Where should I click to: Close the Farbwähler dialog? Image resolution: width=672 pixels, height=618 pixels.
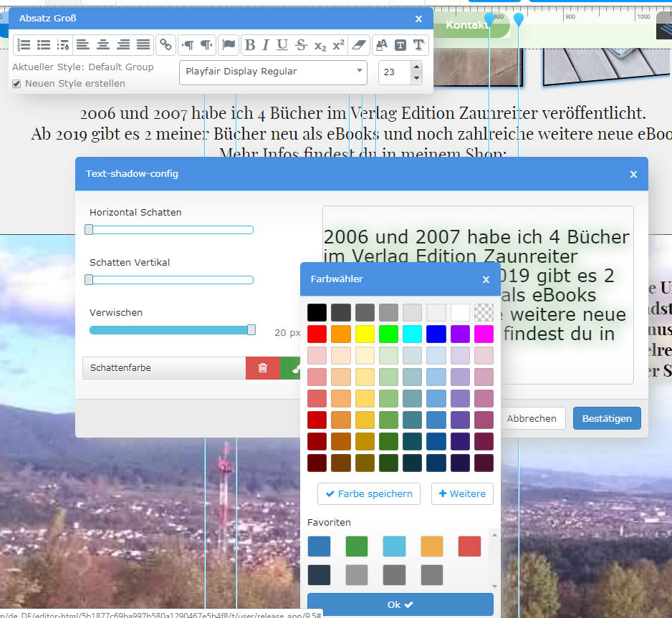coord(486,279)
